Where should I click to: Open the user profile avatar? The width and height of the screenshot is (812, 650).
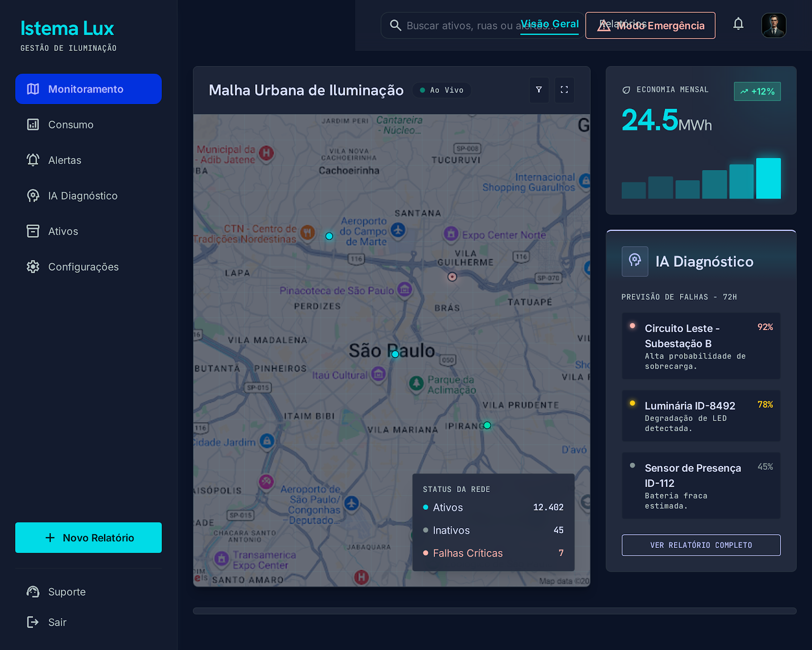774,25
